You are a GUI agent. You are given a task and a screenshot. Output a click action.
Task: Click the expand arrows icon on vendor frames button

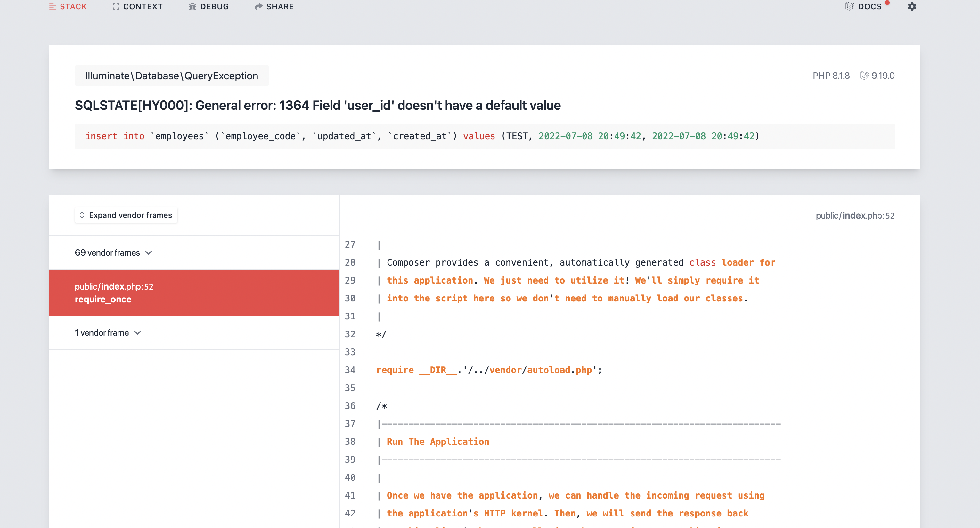tap(82, 215)
